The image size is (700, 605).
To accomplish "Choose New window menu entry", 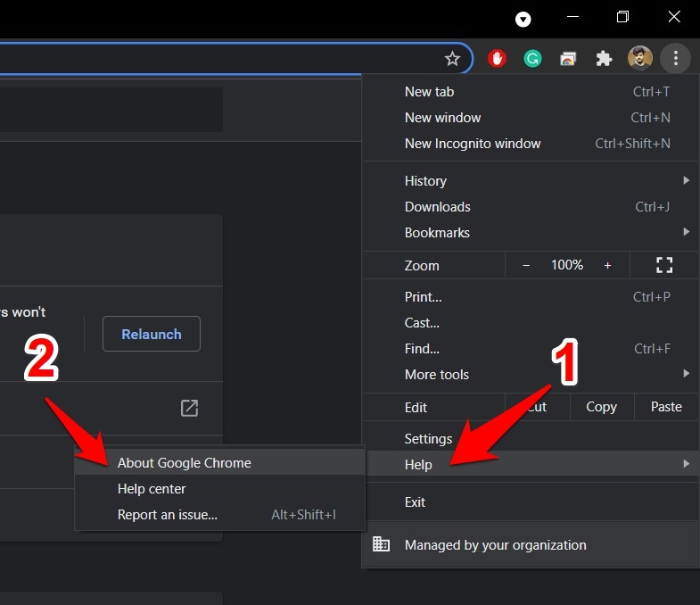I will coord(531,118).
